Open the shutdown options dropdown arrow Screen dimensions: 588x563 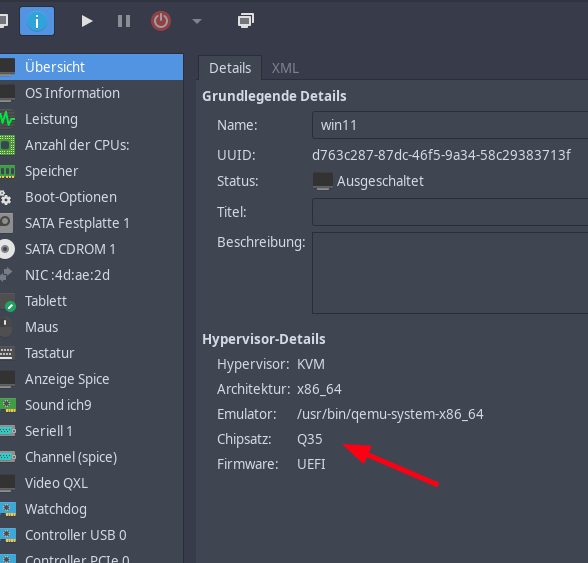coord(197,21)
